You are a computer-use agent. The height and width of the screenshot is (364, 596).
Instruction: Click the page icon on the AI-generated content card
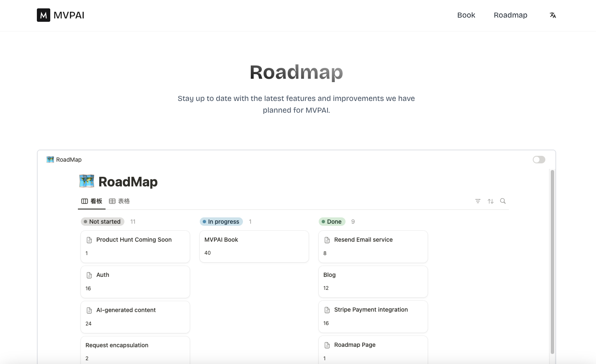[89, 310]
